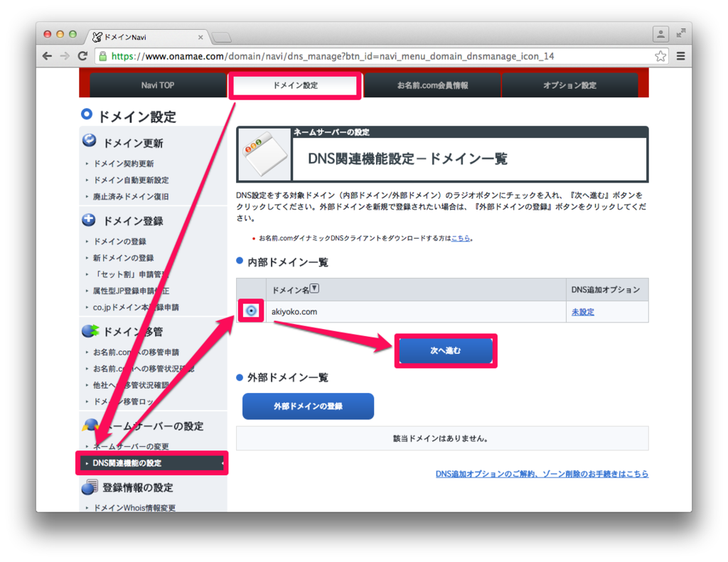Open Chrome hamburger menu
The image size is (728, 562).
click(680, 56)
